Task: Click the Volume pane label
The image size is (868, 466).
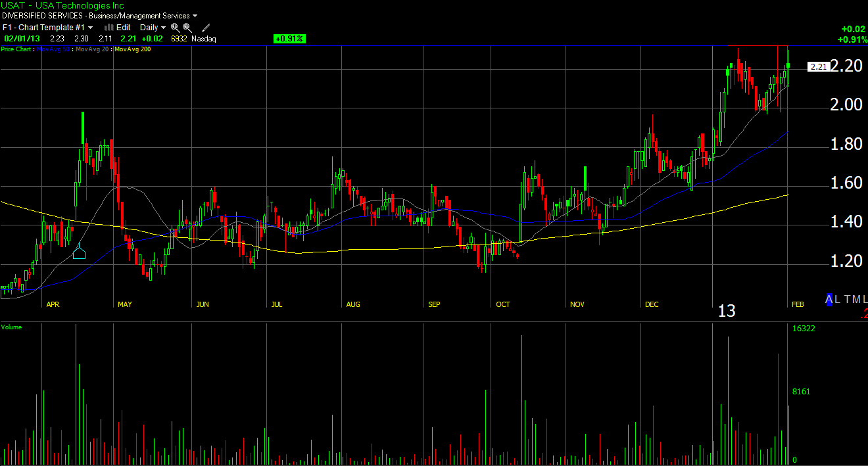Action: click(12, 327)
